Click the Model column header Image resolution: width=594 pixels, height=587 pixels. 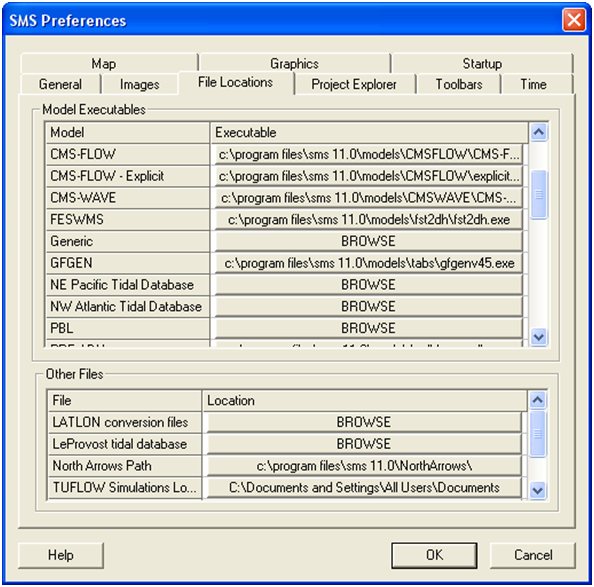[x=128, y=133]
